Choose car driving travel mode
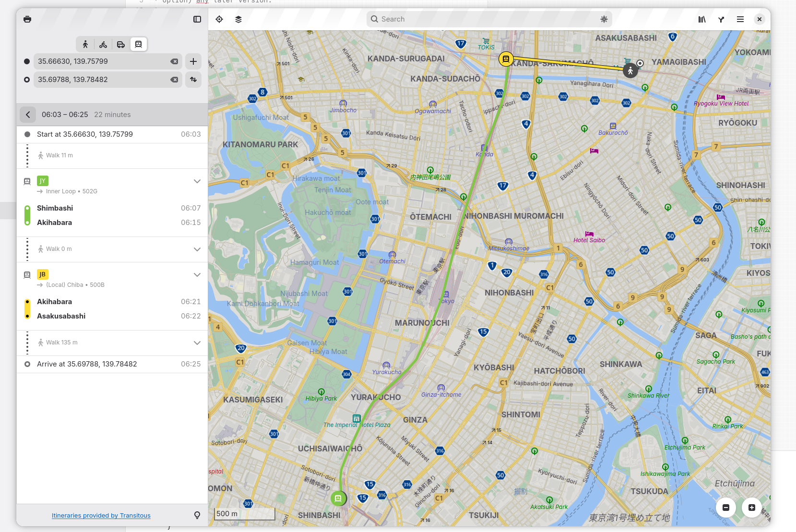Viewport: 796px width, 532px height. [121, 45]
